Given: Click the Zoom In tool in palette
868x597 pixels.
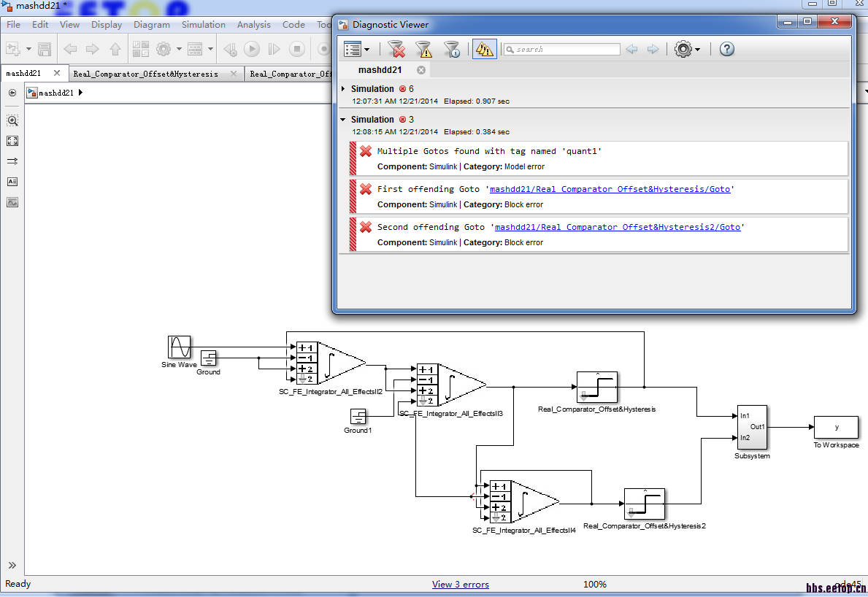Looking at the screenshot, I should point(12,120).
